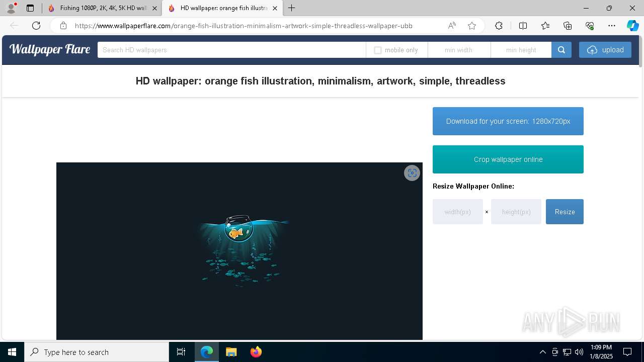The height and width of the screenshot is (362, 644).
Task: Click the height(px) resize field
Action: (516, 212)
